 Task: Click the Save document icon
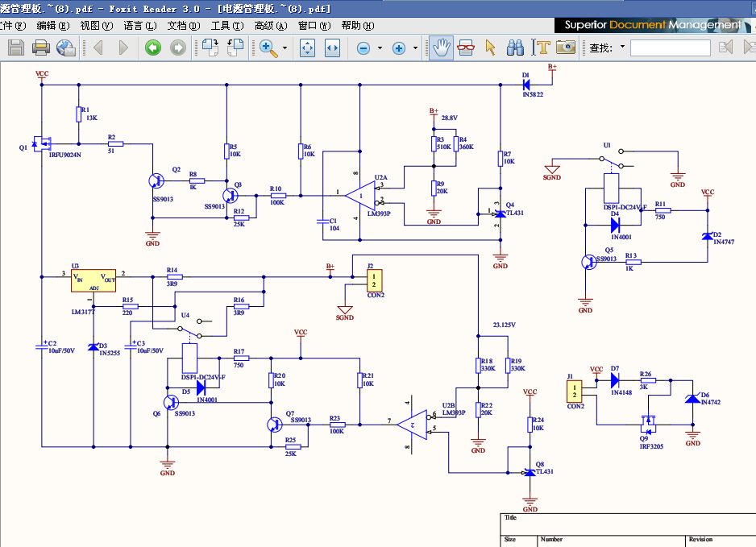click(16, 48)
